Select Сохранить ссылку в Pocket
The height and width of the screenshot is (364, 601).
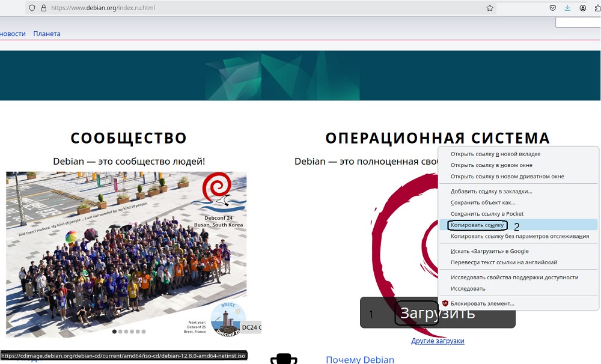coord(518,213)
